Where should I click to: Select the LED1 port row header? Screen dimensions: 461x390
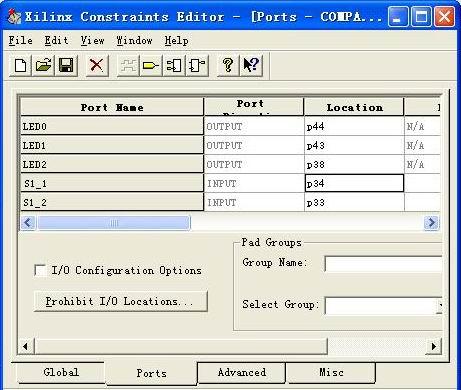[x=112, y=145]
